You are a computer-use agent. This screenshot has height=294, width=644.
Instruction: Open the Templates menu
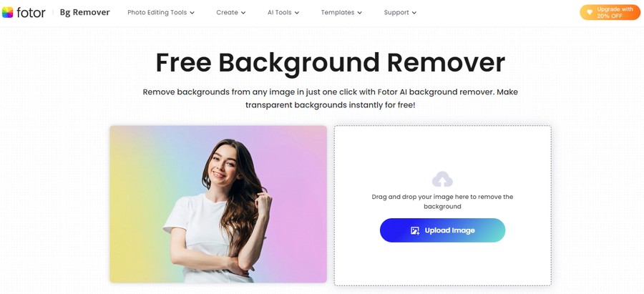coord(342,12)
